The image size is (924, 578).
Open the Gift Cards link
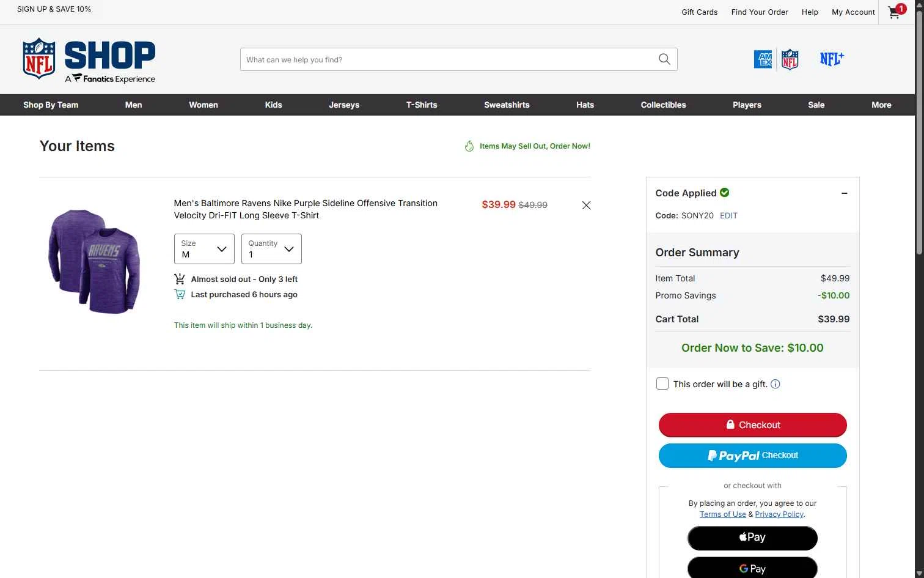coord(700,12)
